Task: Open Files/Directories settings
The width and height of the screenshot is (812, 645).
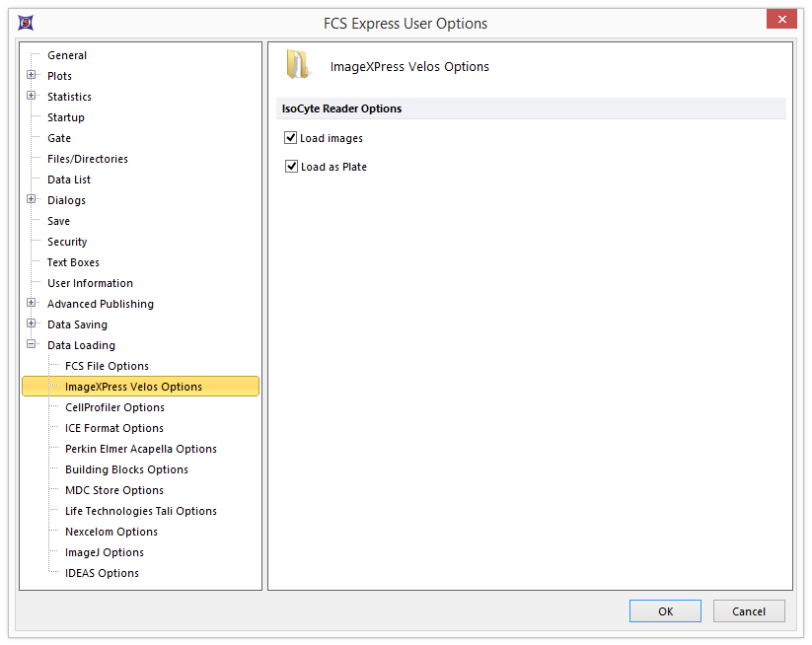Action: pos(87,159)
